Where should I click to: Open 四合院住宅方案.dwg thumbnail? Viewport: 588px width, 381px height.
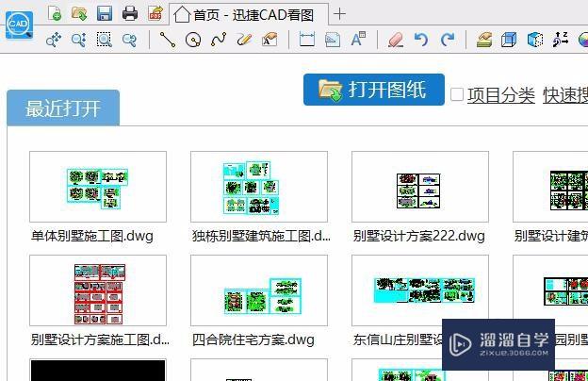[x=259, y=290]
